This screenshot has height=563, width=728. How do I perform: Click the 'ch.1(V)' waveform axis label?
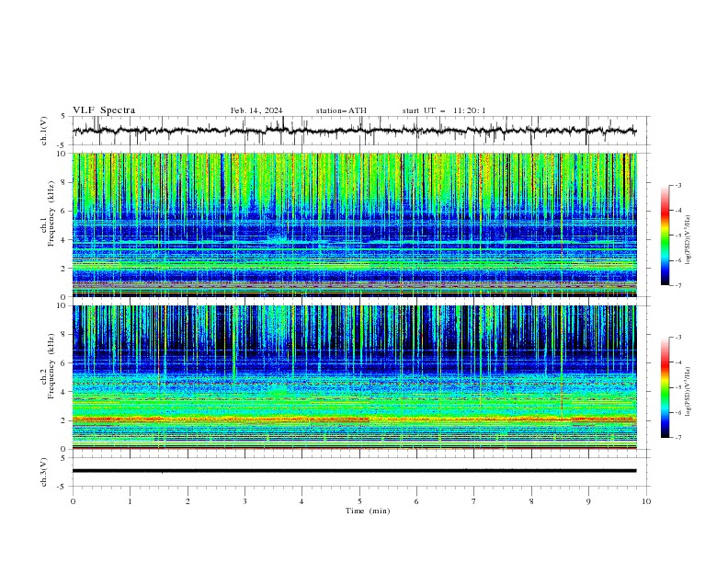click(x=44, y=131)
